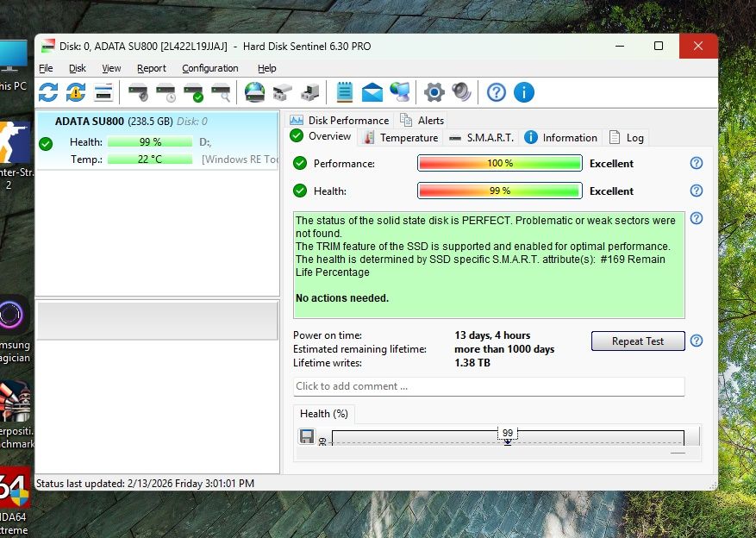Viewport: 756px width, 538px height.
Task: Click the floppy save icon on health graph
Action: click(307, 435)
